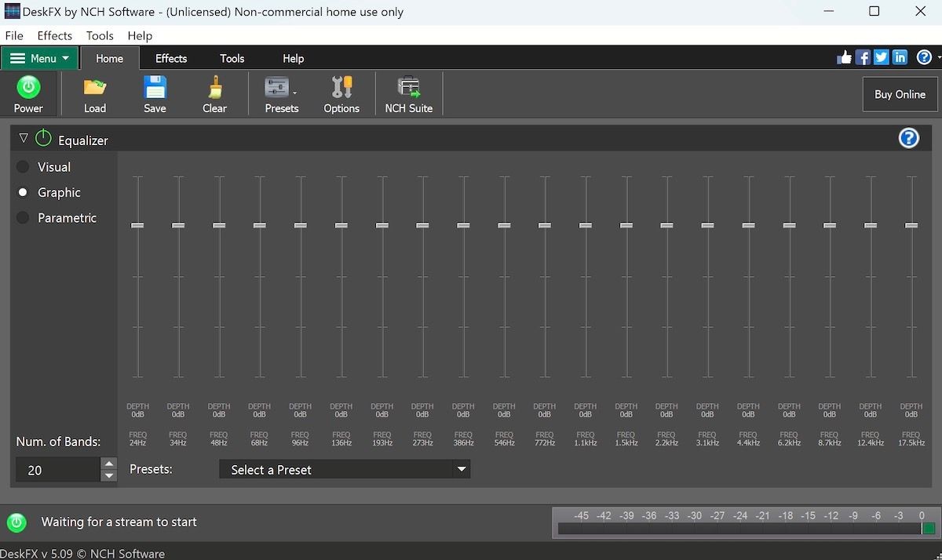Open the Facebook share icon

point(863,57)
